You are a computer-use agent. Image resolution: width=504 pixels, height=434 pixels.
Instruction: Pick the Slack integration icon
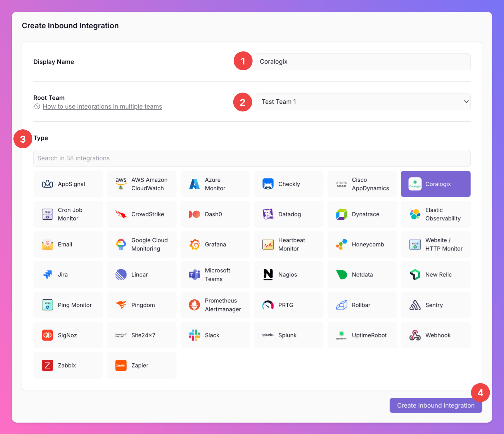[194, 335]
